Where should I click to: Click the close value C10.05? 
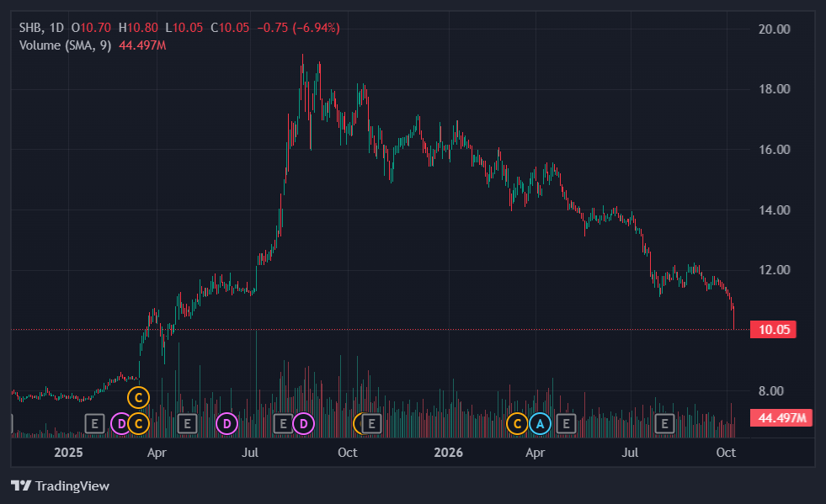(x=230, y=28)
